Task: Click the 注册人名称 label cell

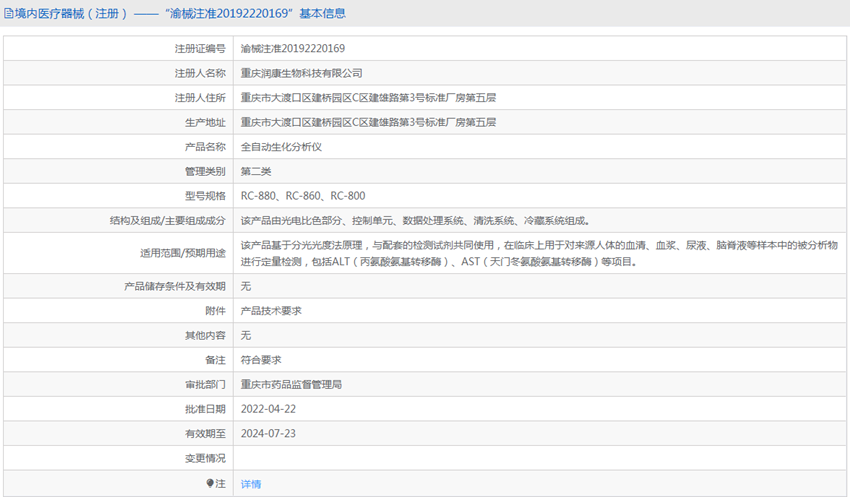Action: (x=199, y=73)
